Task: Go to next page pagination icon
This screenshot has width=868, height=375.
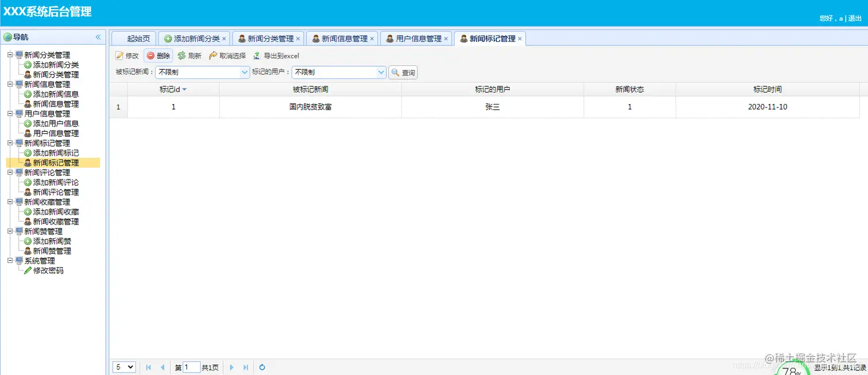Action: (x=232, y=368)
